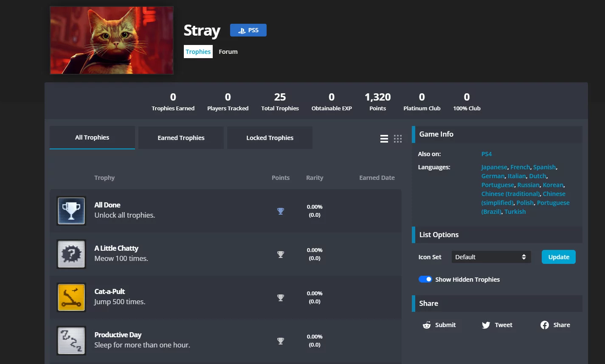Select the Italian language link

click(517, 176)
